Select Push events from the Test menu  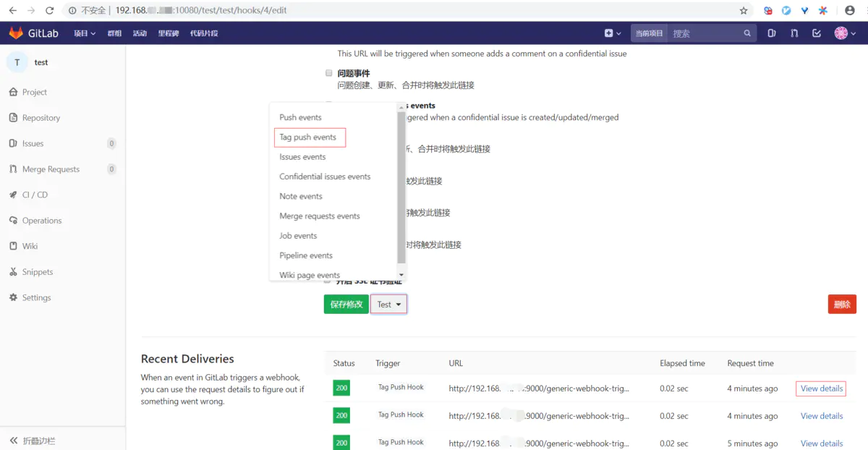(x=301, y=117)
